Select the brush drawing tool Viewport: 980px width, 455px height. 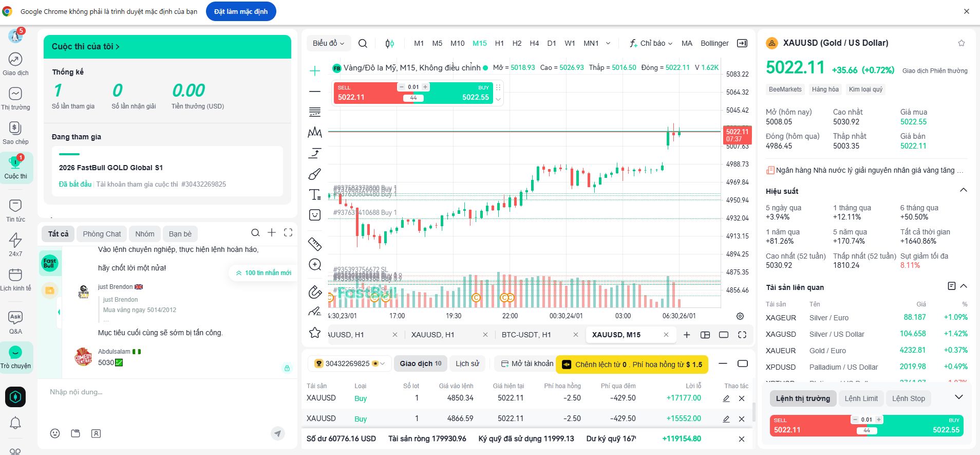click(x=315, y=174)
